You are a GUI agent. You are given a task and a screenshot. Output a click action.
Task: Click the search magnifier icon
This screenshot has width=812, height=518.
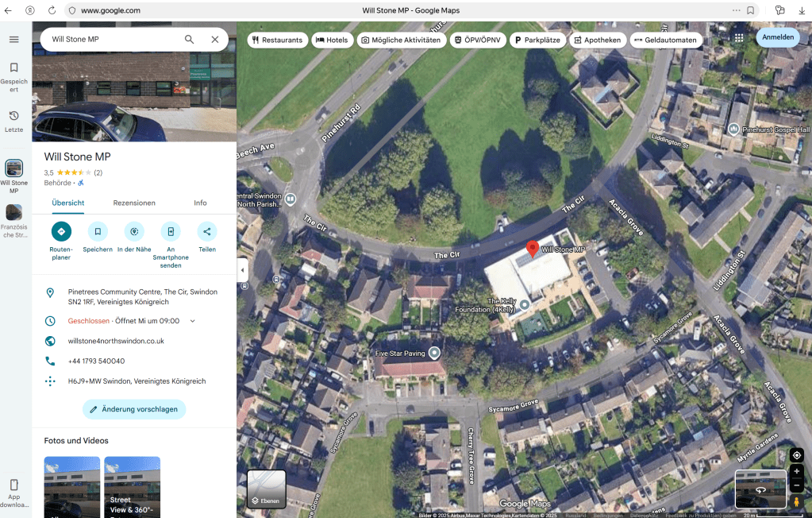(x=189, y=39)
